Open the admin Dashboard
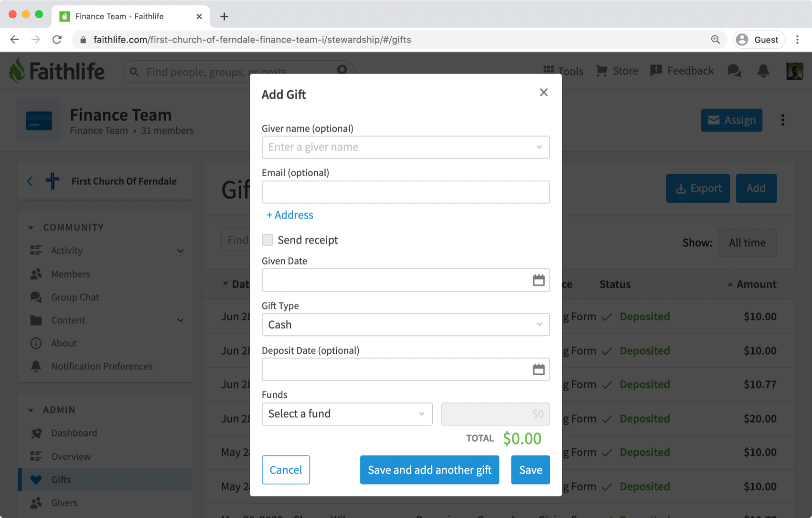 click(x=74, y=433)
